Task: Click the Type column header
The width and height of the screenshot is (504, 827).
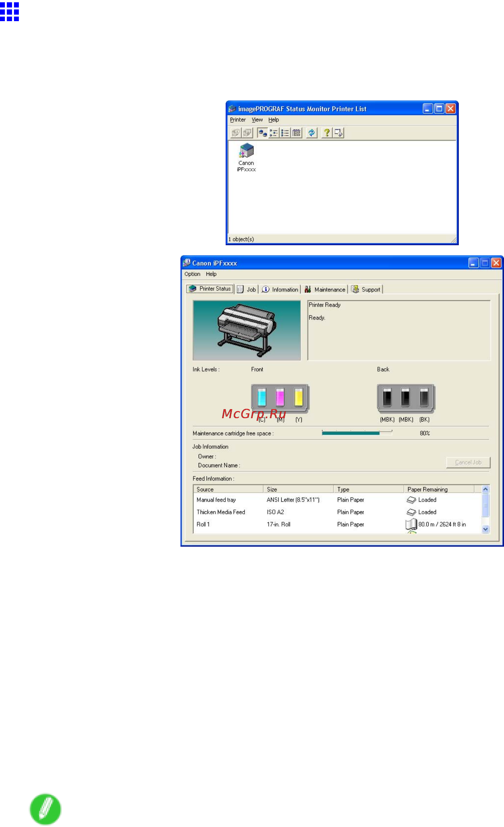Action: 368,489
